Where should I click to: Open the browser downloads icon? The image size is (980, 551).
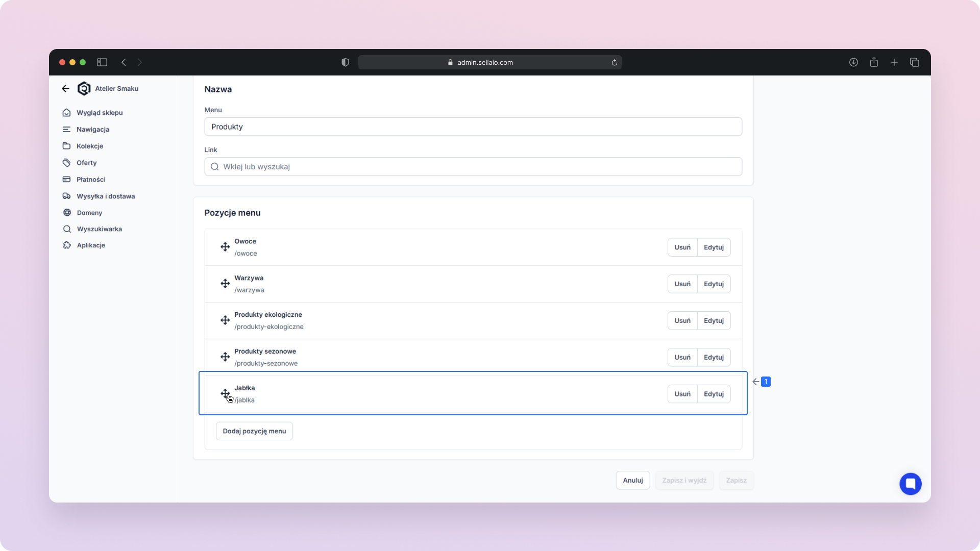(853, 62)
